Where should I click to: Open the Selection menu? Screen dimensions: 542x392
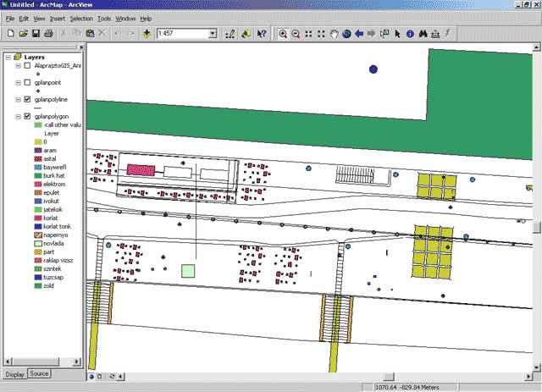[81, 18]
